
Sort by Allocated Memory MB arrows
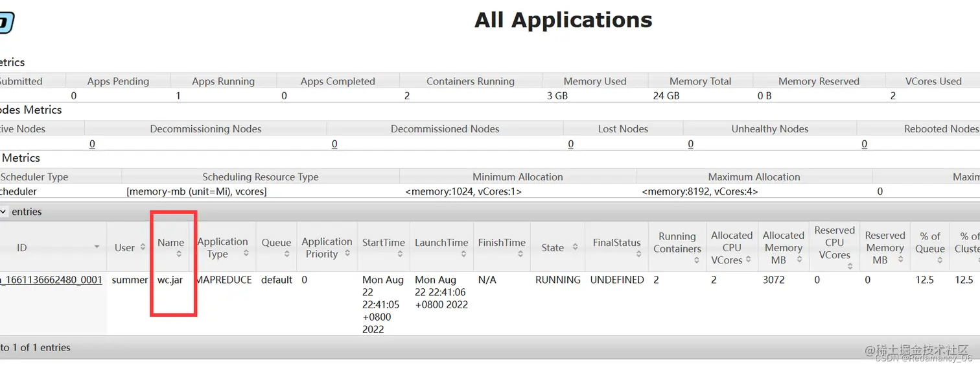tap(799, 260)
